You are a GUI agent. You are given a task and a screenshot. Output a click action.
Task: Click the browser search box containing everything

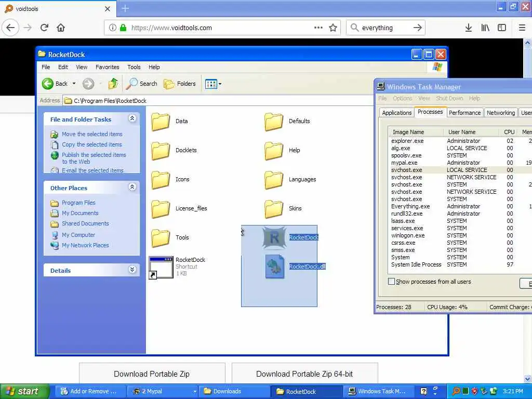click(x=385, y=28)
